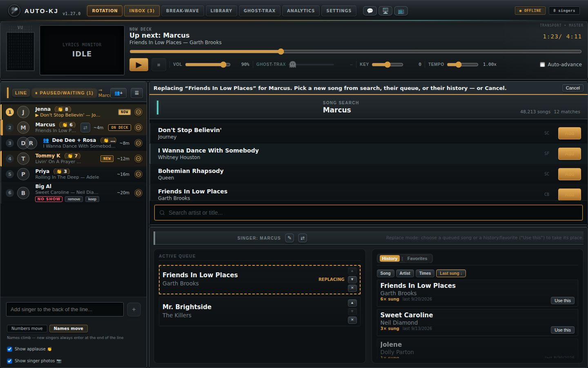
Task: Switch to the Break-Wave tab
Action: point(183,11)
